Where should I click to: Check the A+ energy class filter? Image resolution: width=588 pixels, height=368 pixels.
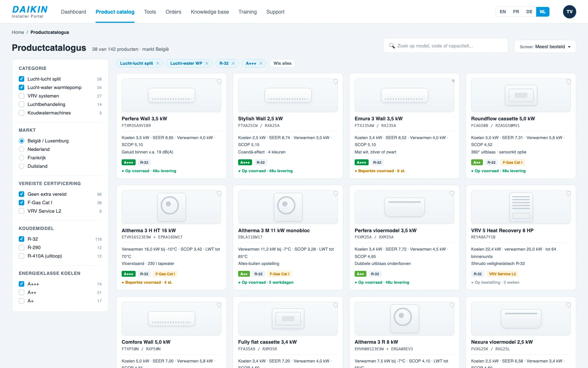tap(21, 301)
